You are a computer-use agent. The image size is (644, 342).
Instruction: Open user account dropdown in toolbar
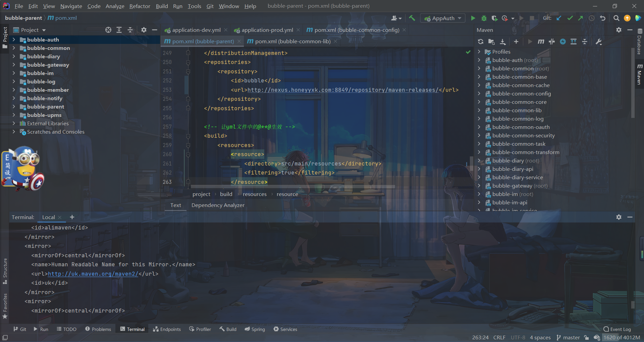(x=396, y=18)
